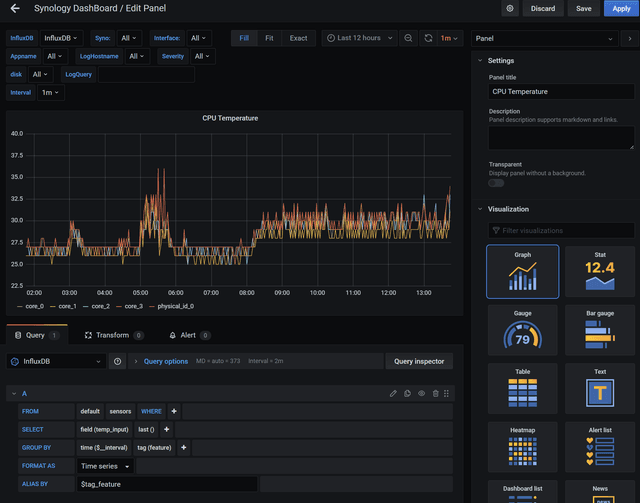Switch to the Transform tab
This screenshot has width=640, height=503.
[114, 335]
